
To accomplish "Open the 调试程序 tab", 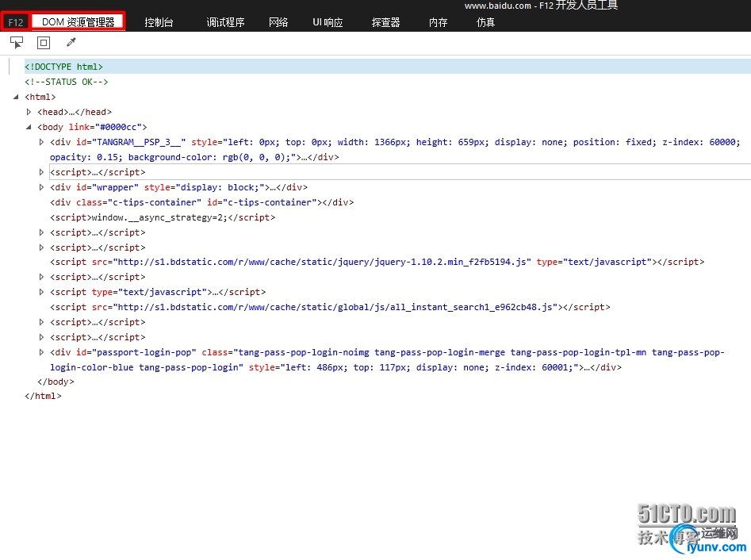I will tap(225, 22).
